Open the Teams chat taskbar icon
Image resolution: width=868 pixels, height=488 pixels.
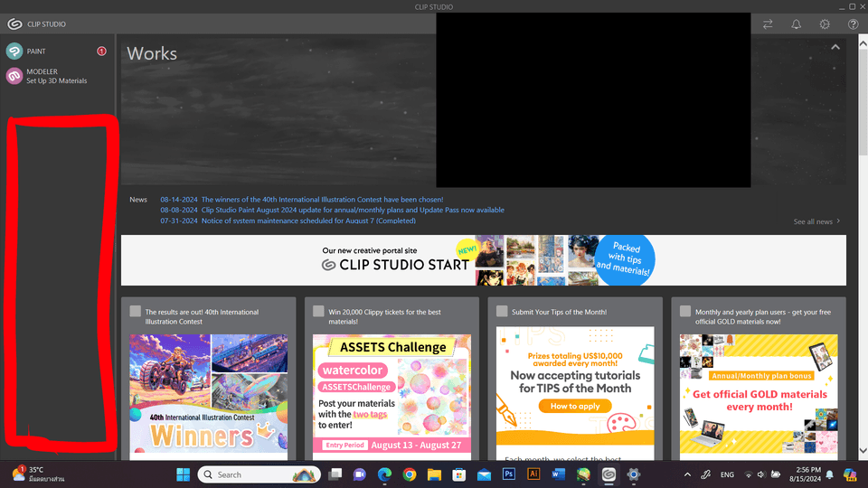pos(360,474)
